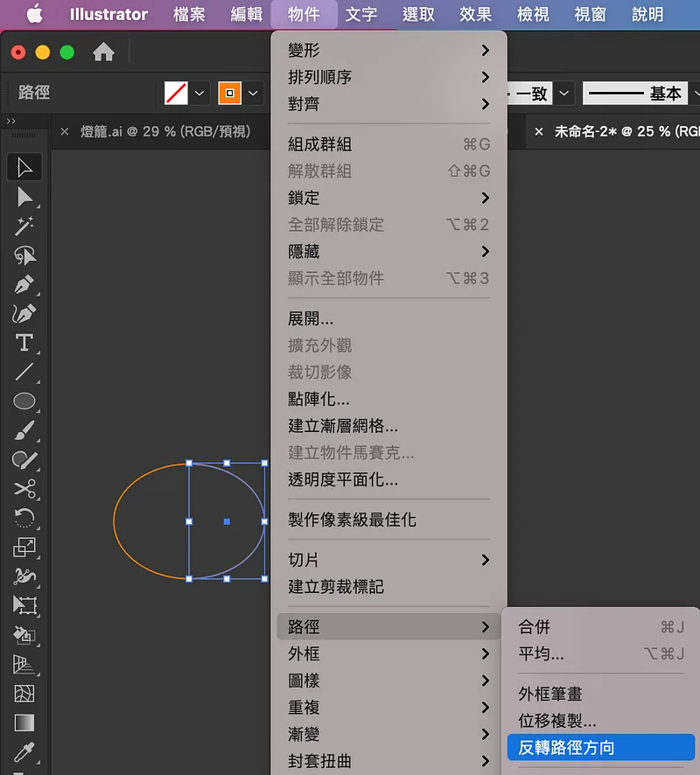Image resolution: width=700 pixels, height=775 pixels.
Task: Select the Shape Builder tool
Action: (24, 635)
